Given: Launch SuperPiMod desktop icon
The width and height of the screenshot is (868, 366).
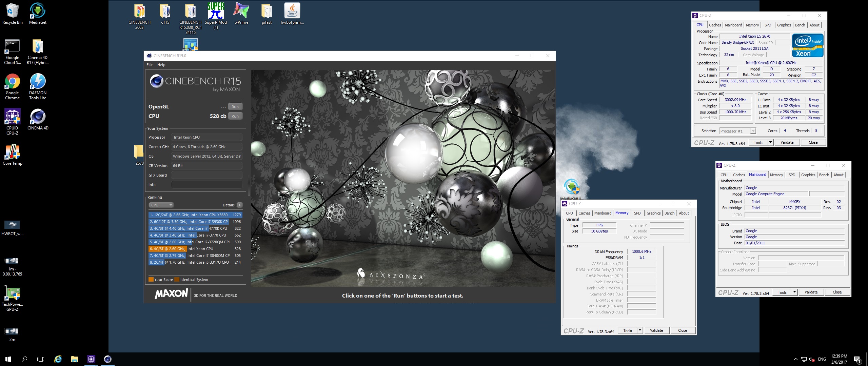Looking at the screenshot, I should click(x=216, y=16).
